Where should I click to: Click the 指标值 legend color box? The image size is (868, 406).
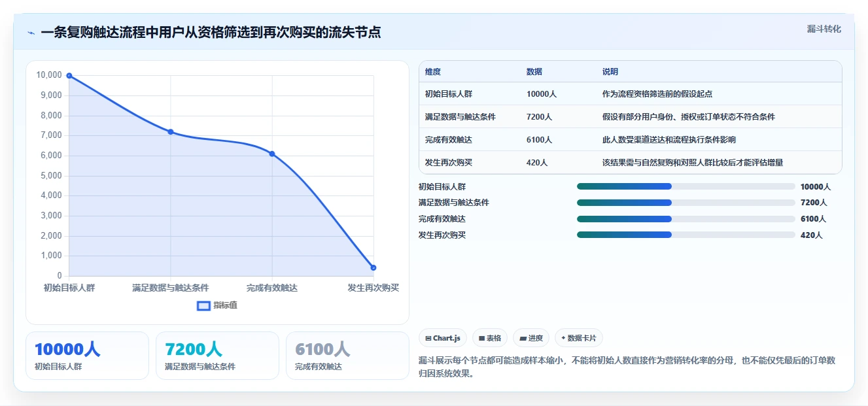203,305
